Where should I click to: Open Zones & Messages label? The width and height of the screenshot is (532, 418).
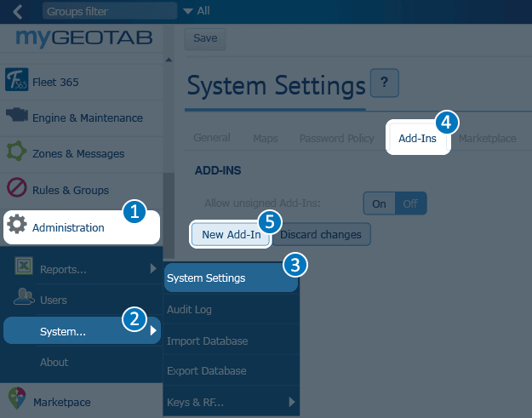pyautogui.click(x=78, y=154)
